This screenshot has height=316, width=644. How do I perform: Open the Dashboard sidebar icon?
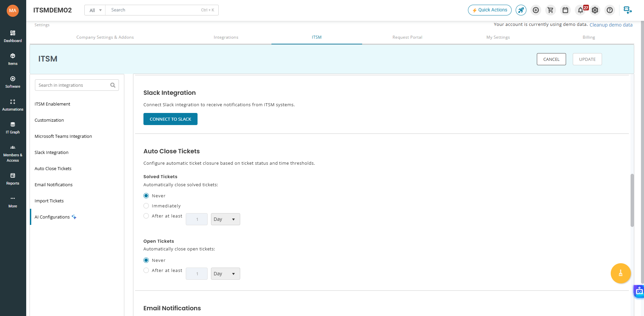[13, 36]
